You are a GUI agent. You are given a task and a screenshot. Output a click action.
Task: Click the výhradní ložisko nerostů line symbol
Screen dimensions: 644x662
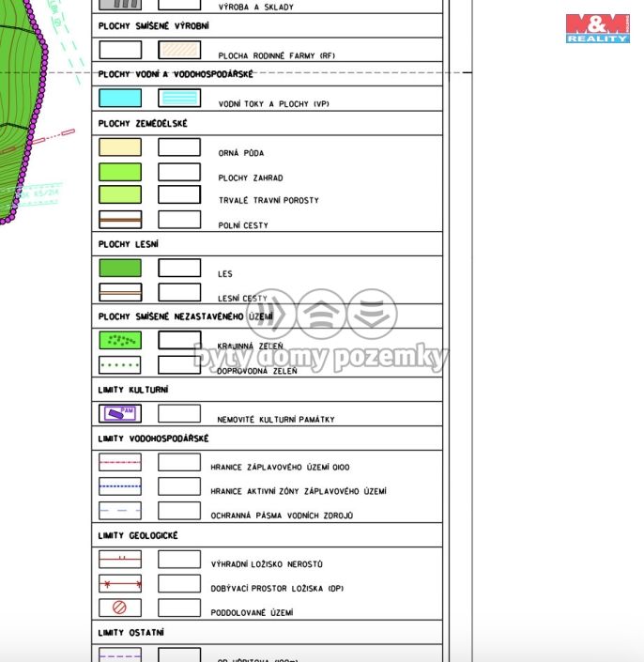coord(120,559)
